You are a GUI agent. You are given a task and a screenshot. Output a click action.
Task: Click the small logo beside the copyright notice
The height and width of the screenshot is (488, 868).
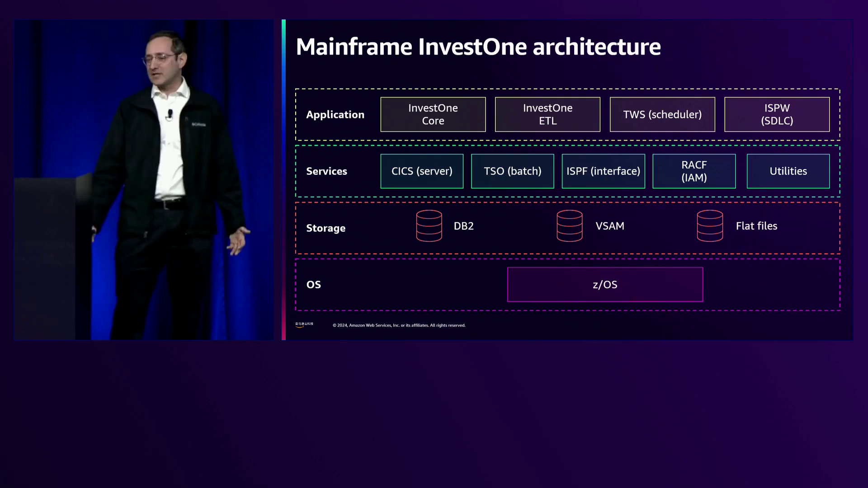coord(304,324)
